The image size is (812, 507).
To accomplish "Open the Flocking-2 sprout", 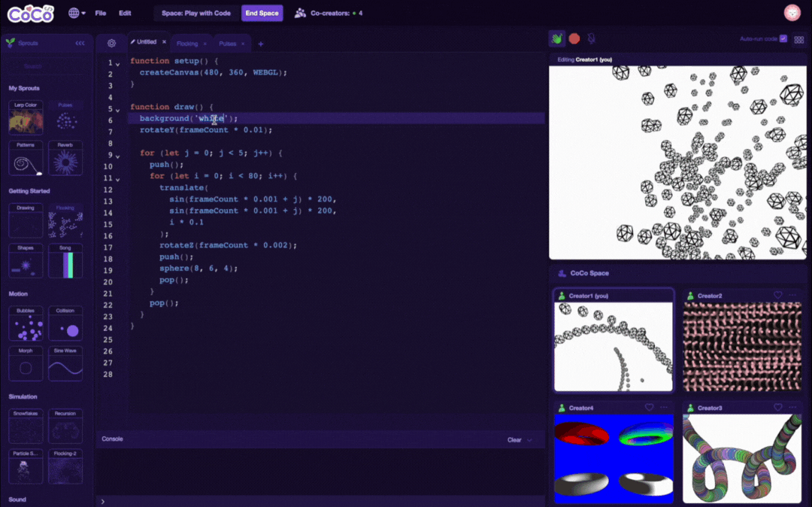I will (x=65, y=466).
